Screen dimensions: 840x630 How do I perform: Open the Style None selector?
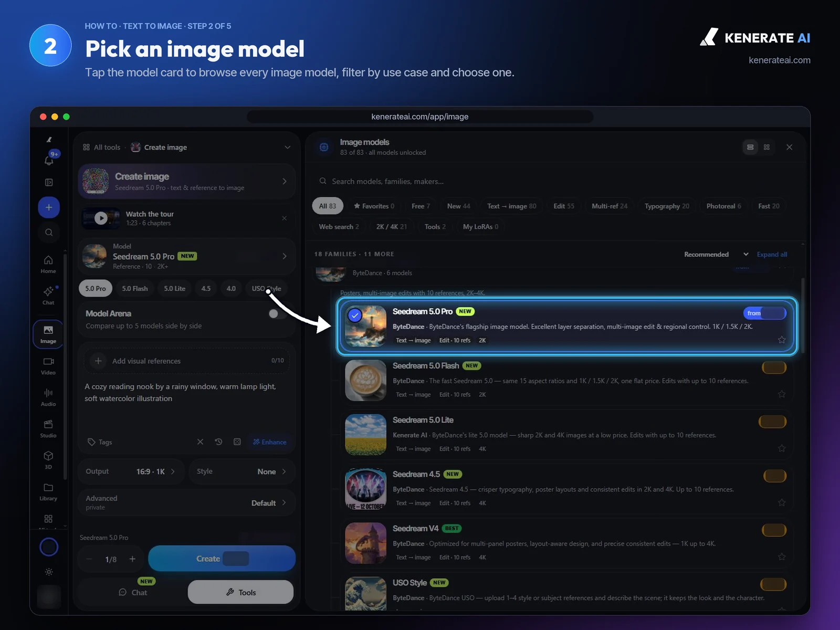(241, 471)
